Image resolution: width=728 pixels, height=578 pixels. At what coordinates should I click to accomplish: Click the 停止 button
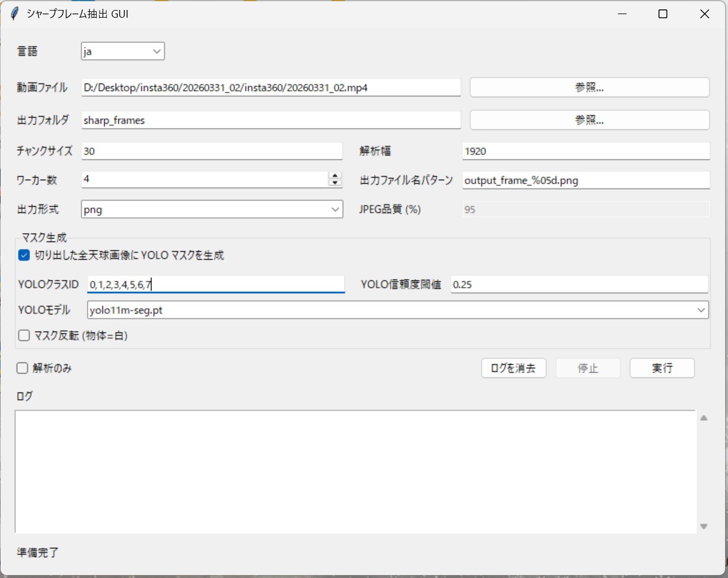[588, 368]
